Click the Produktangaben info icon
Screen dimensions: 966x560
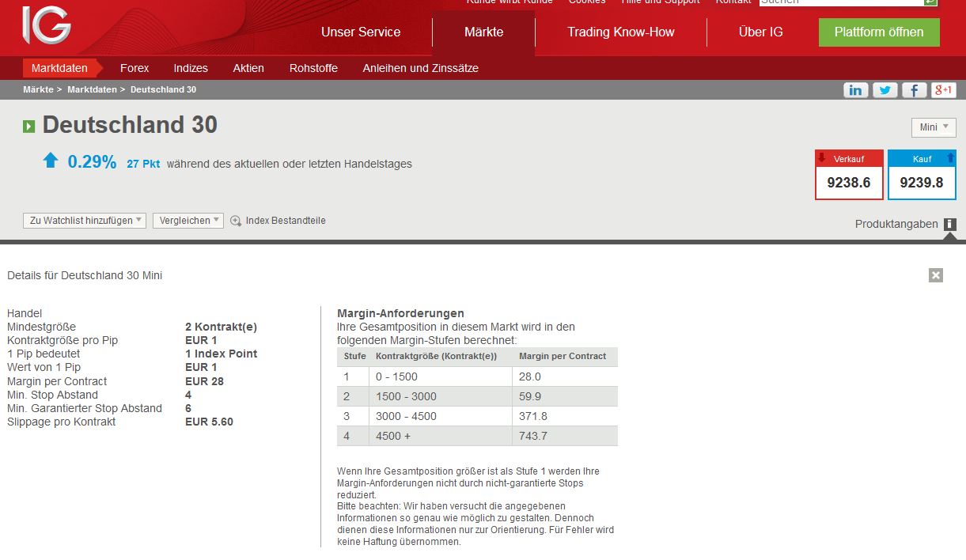950,224
